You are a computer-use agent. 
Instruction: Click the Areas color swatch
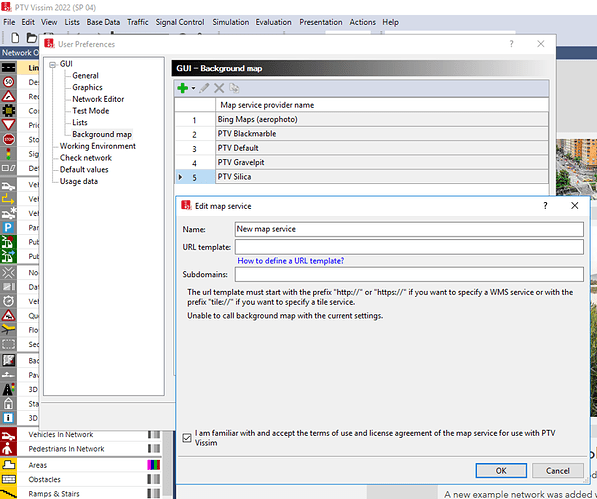point(154,465)
